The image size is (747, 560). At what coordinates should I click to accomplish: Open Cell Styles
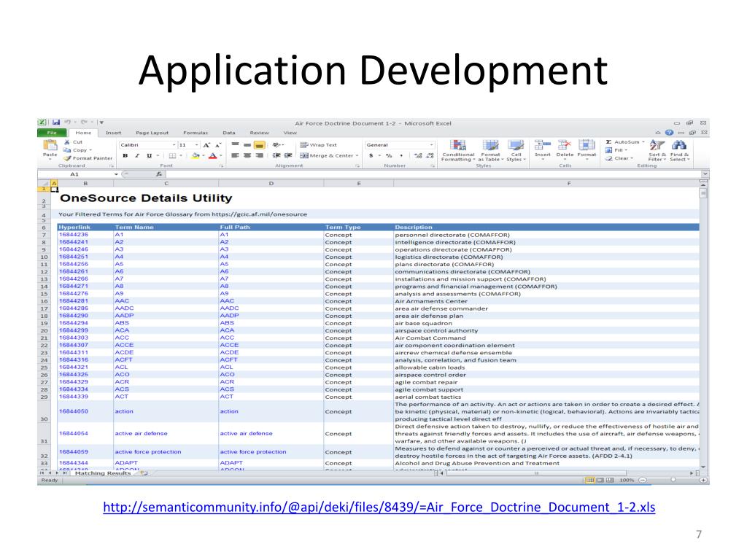[516, 150]
